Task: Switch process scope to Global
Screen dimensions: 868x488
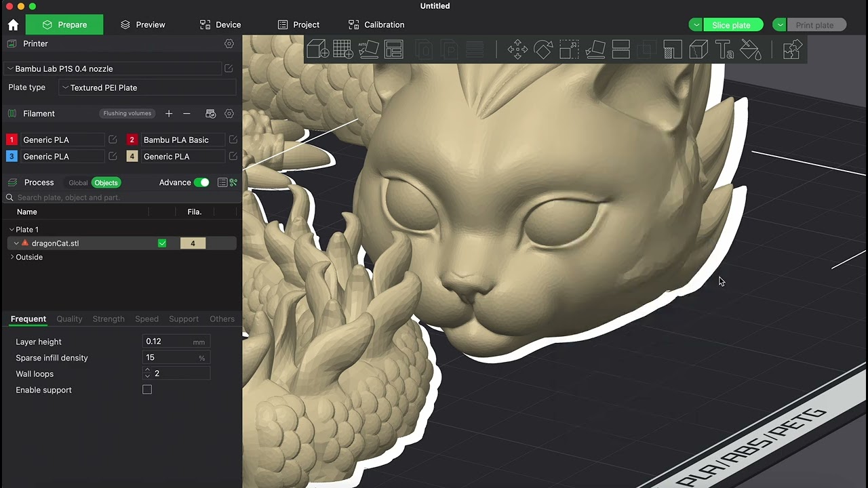Action: [78, 183]
